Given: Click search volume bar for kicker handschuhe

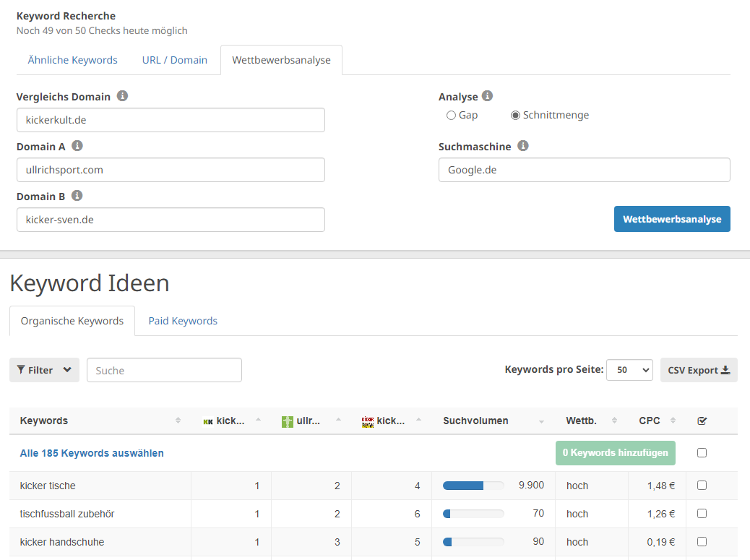Looking at the screenshot, I should point(473,543).
